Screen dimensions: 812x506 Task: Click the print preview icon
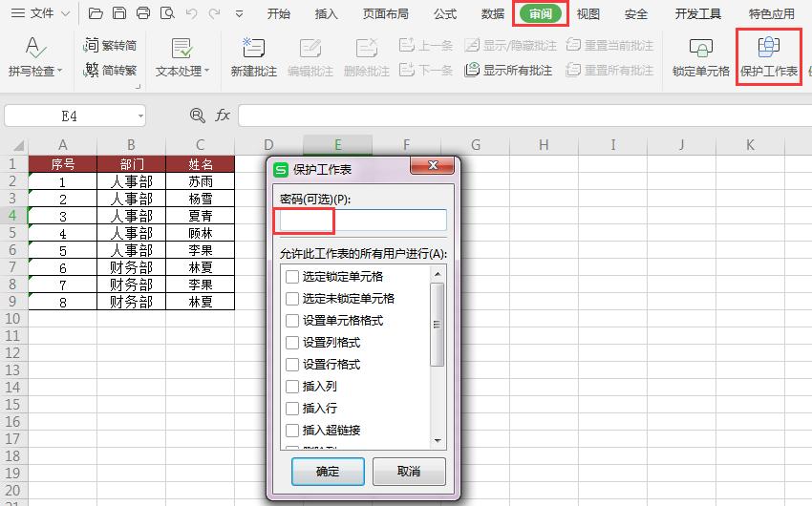click(167, 13)
